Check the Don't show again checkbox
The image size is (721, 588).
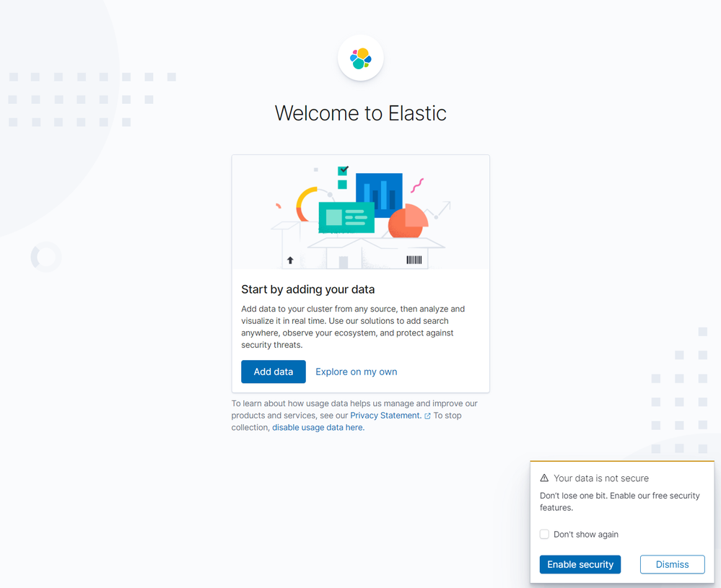coord(544,534)
